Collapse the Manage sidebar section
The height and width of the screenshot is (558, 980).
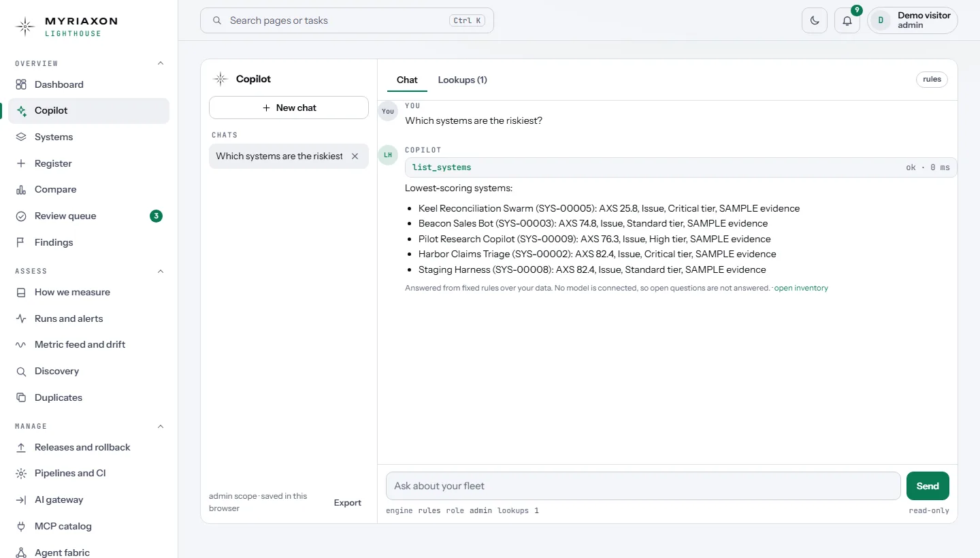point(161,426)
